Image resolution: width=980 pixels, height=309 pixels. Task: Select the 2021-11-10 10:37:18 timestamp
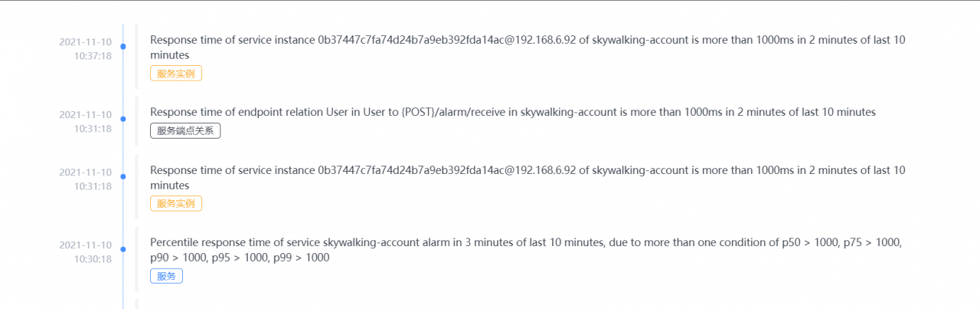86,48
